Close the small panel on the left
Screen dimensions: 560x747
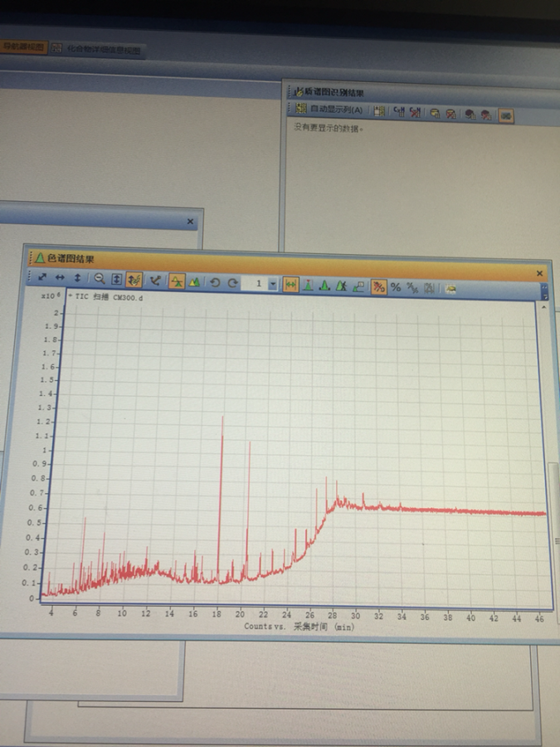tap(191, 222)
